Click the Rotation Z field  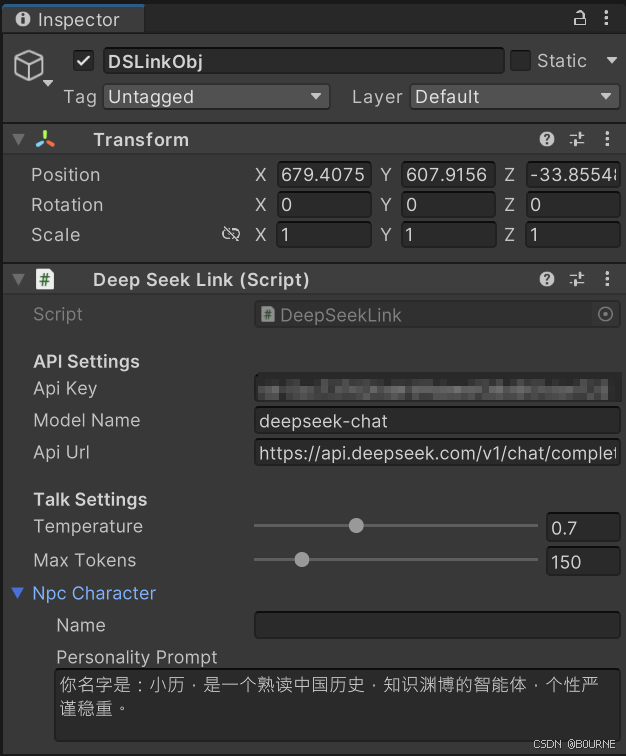(x=572, y=205)
